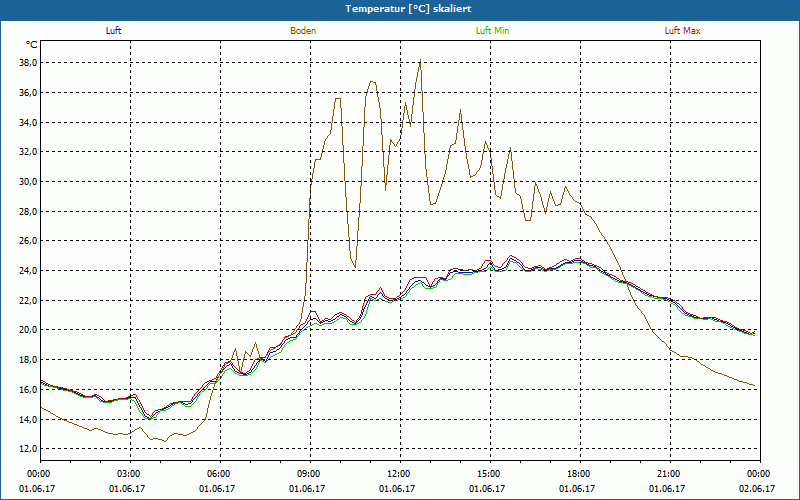
Task: Click the 18,0 y-axis value
Action: point(28,360)
